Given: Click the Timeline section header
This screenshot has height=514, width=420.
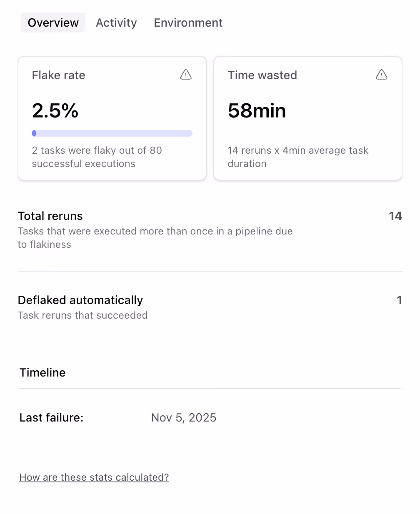Looking at the screenshot, I should tap(42, 372).
